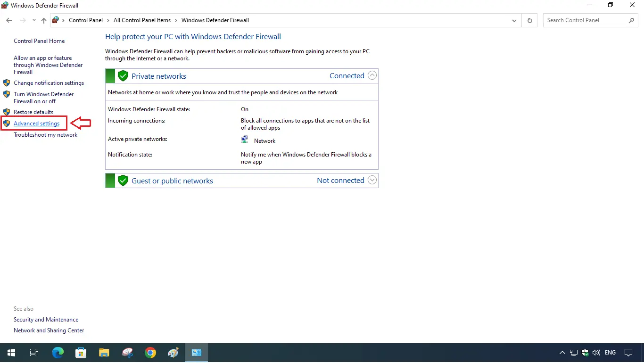Select Control Panel in the breadcrumb path

85,20
